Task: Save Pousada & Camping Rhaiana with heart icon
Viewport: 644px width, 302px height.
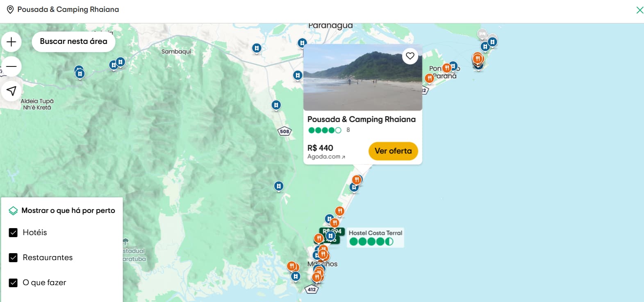Action: pos(410,56)
